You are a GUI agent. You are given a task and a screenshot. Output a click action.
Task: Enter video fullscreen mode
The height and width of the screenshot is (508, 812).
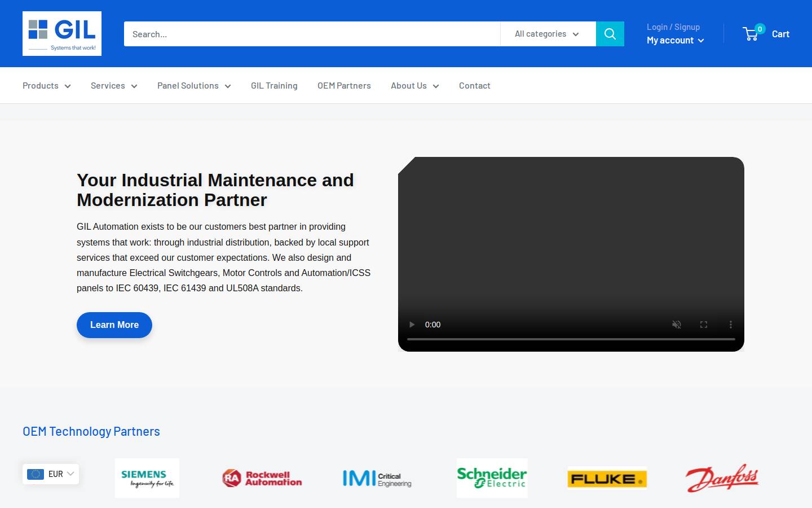point(704,325)
